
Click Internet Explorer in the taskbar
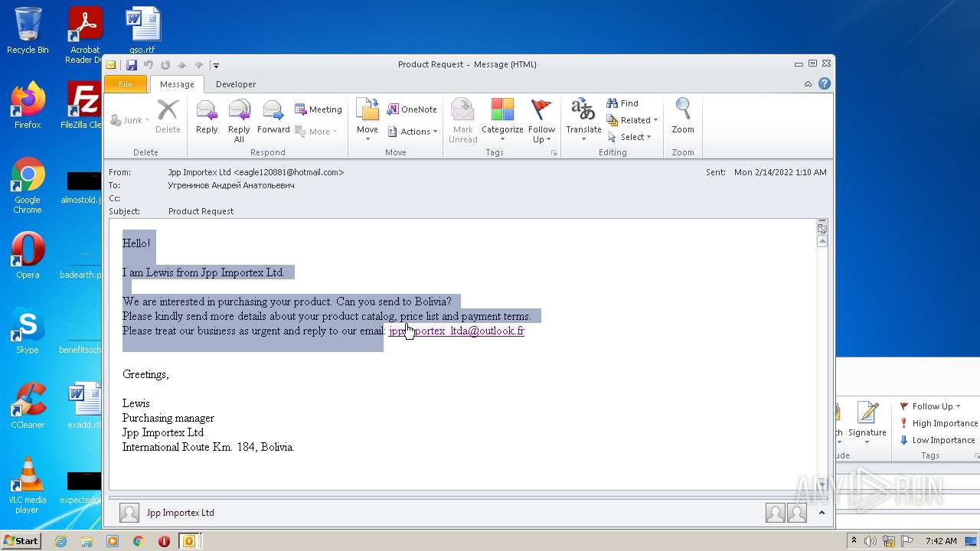[60, 541]
